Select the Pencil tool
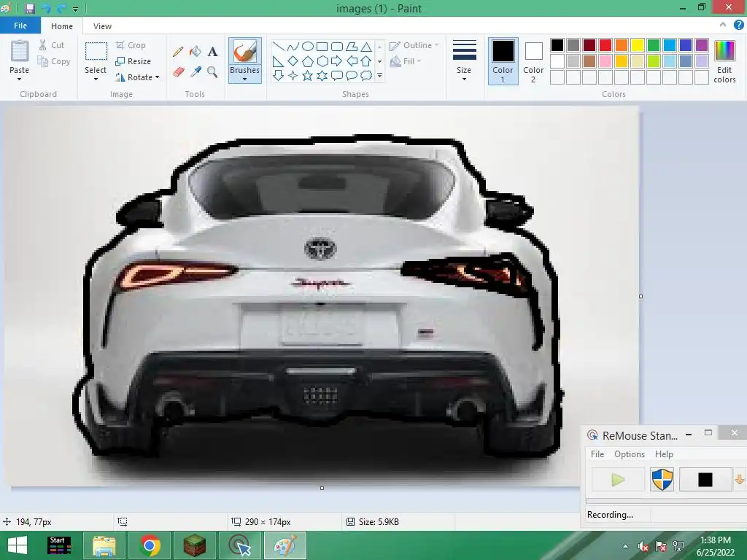The width and height of the screenshot is (747, 560). tap(178, 52)
